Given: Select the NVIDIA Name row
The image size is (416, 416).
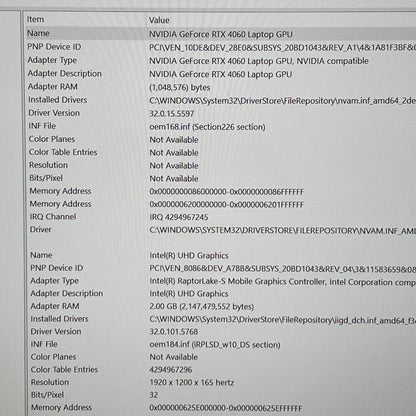Looking at the screenshot, I should click(220, 34).
